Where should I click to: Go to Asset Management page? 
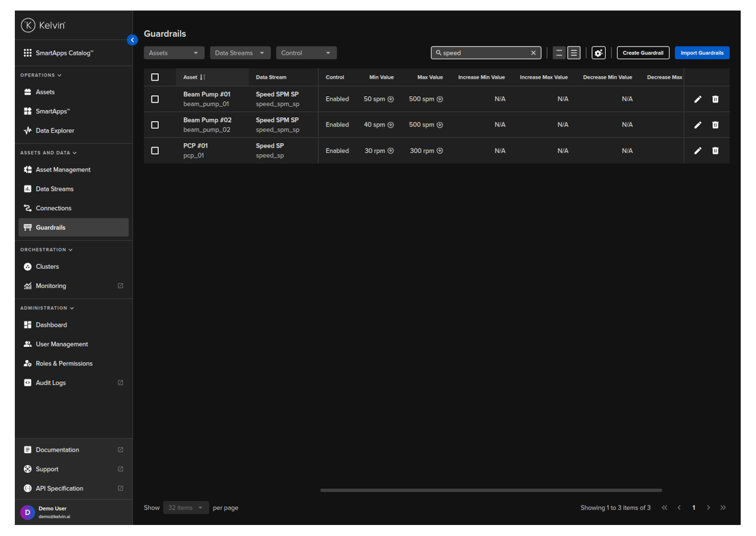(x=63, y=170)
